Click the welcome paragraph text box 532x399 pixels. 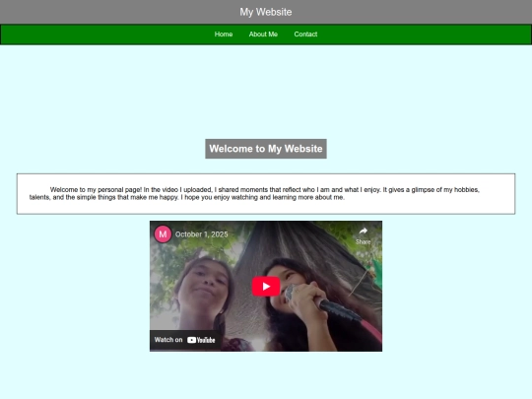[x=266, y=194]
